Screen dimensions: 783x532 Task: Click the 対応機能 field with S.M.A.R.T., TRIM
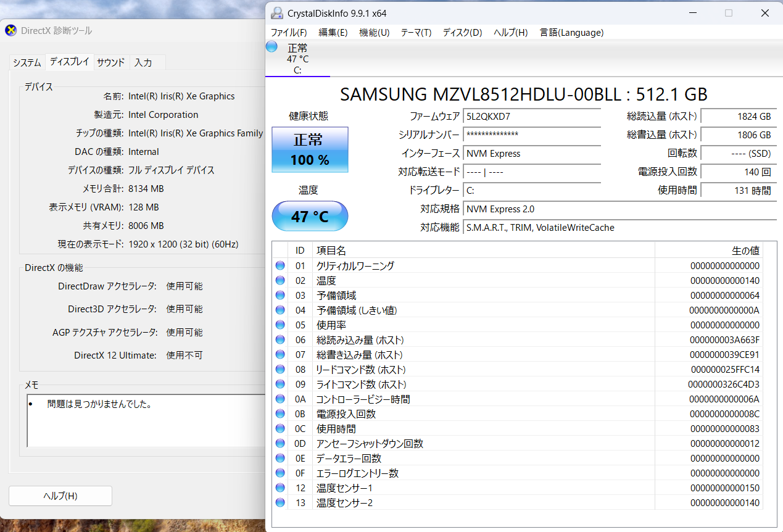pos(620,227)
